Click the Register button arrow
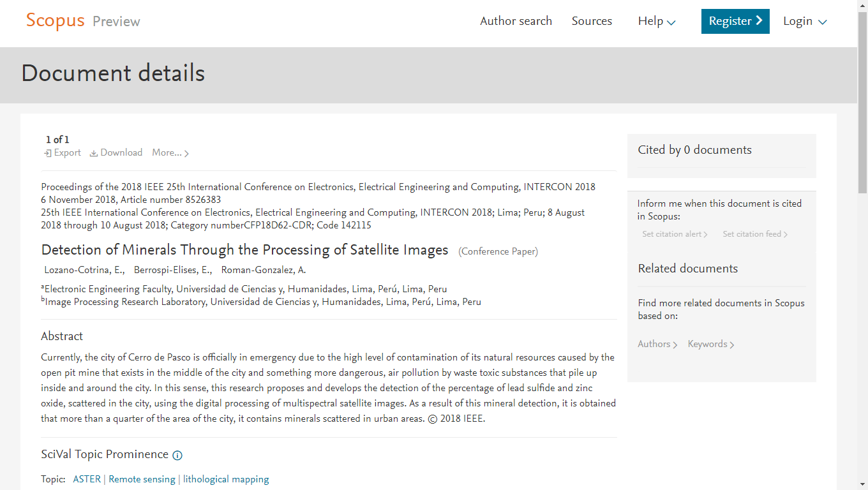This screenshot has width=868, height=490. pyautogui.click(x=759, y=20)
